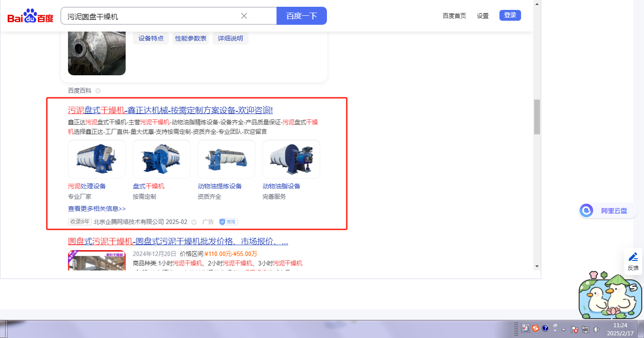Screen dimensions: 644x338
Task: Click the Show Desktop strip at the taskbar end
Action: tap(640, 329)
